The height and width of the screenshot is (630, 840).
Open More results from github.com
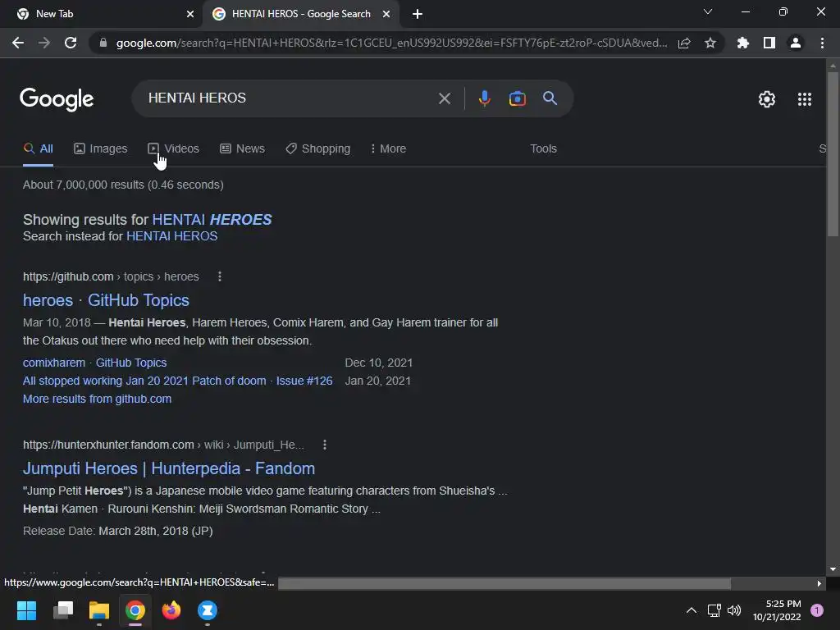point(97,399)
